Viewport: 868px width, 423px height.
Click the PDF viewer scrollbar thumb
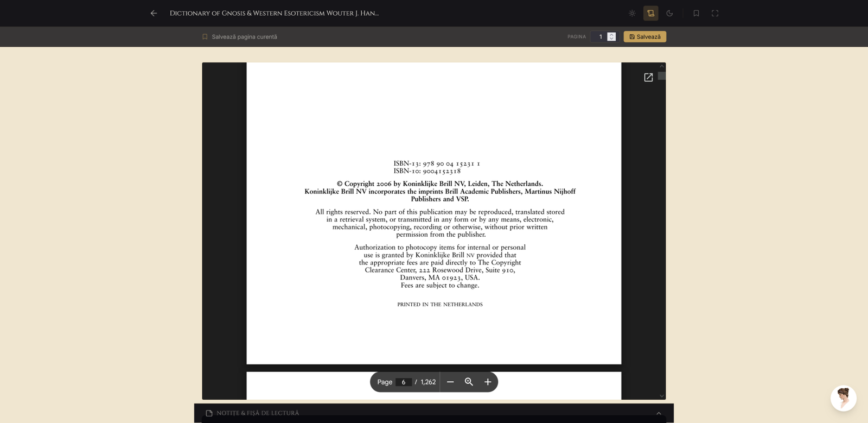[x=662, y=76]
